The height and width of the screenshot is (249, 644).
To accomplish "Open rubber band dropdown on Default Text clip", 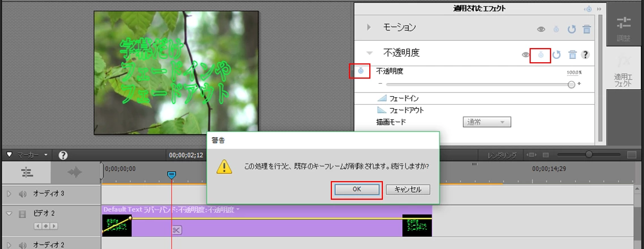I will tap(237, 209).
